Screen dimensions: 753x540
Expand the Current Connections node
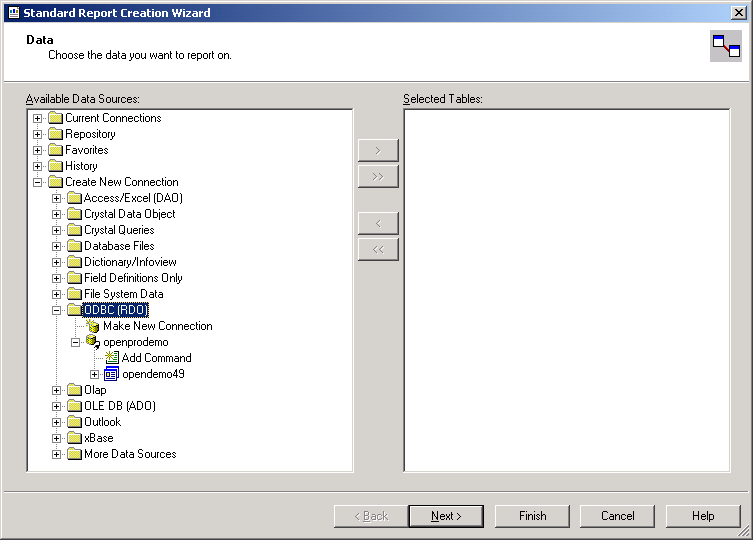click(x=38, y=118)
